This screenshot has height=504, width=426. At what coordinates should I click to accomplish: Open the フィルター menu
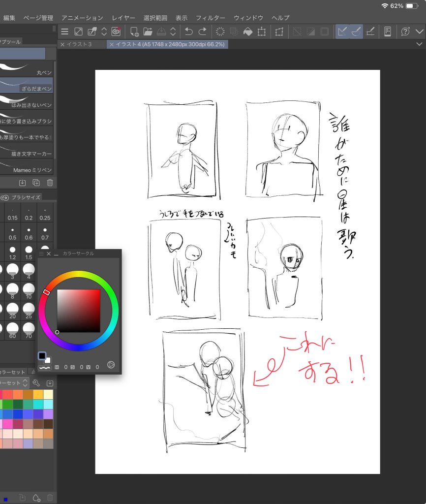pyautogui.click(x=211, y=18)
